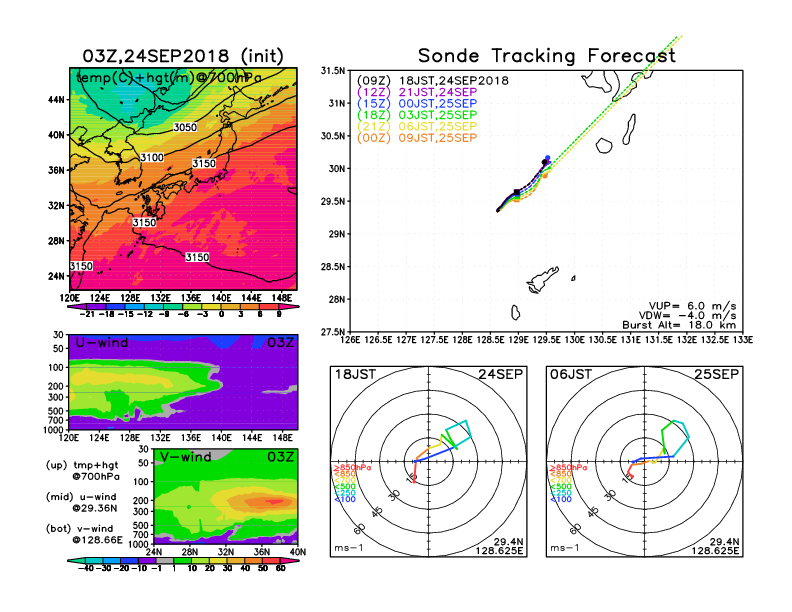Select the green legend entry "(18Z) 03JST,25SEP"
Image resolution: width=792 pixels, height=612 pixels.
[x=417, y=115]
